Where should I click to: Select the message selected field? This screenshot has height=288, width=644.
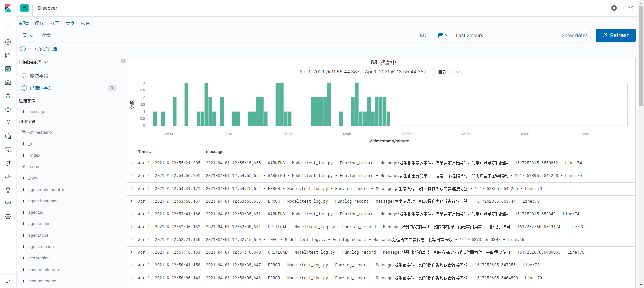[37, 112]
